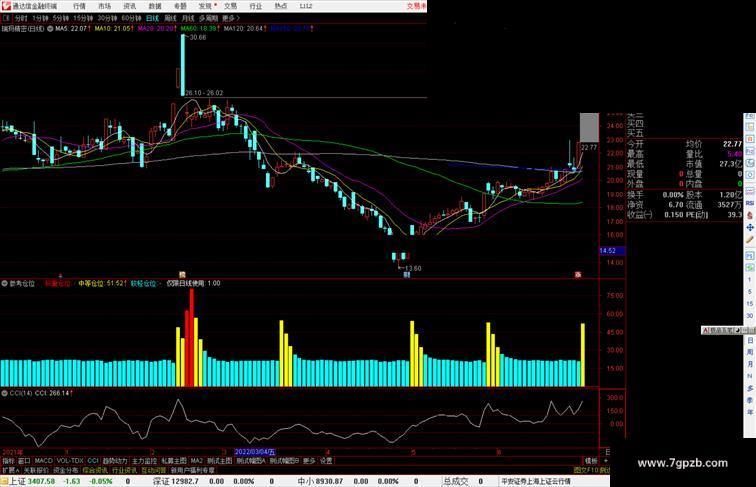The height and width of the screenshot is (487, 756).
Task: Click 深证 index in status bar
Action: pos(161,481)
